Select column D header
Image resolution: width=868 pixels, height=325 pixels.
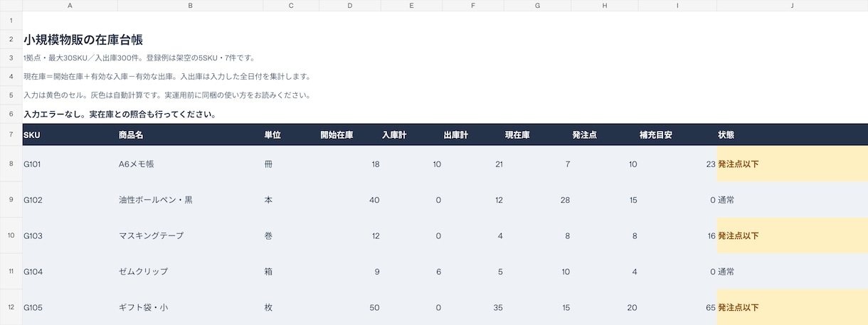(x=350, y=6)
